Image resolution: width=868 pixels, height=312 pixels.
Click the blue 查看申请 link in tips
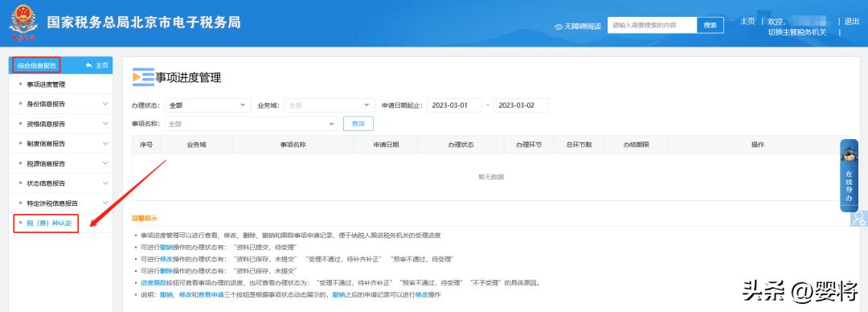(211, 295)
